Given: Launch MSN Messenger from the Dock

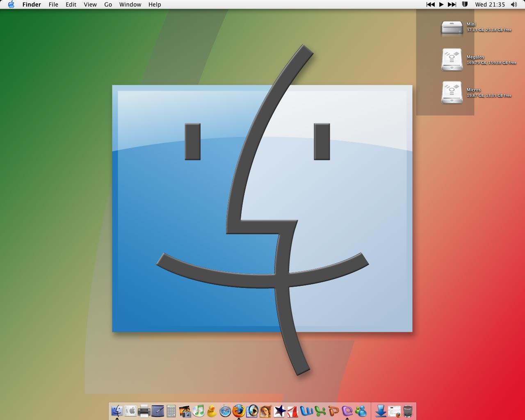Looking at the screenshot, I should tap(361, 411).
